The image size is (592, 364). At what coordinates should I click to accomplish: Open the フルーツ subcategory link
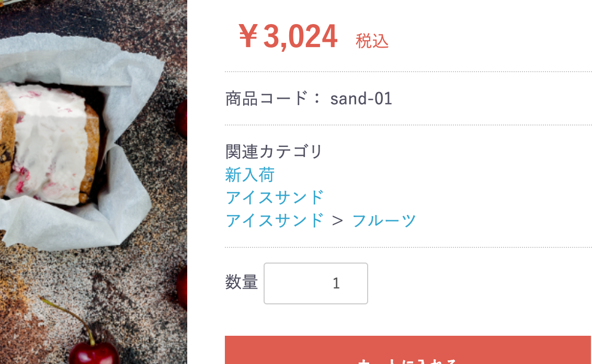(x=384, y=221)
